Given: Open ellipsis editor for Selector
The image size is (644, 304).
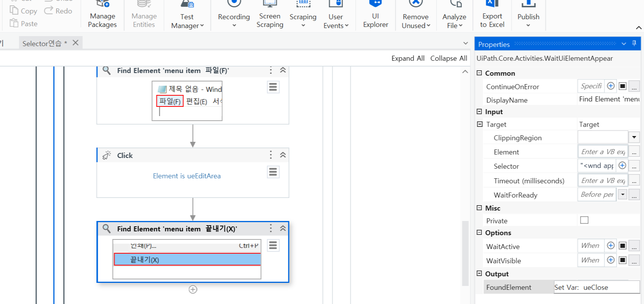Looking at the screenshot, I should pyautogui.click(x=634, y=166).
